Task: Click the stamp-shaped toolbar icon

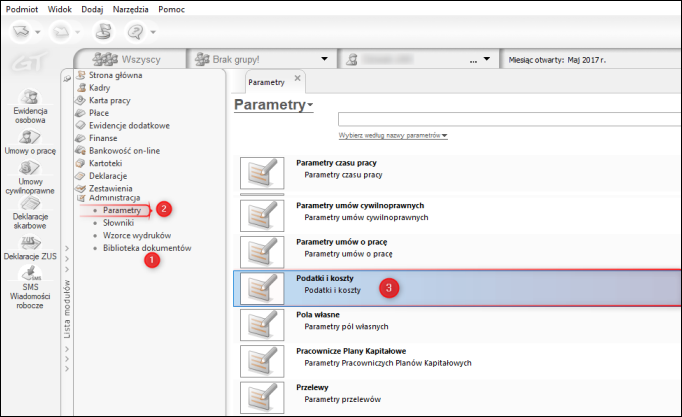Action: click(x=104, y=31)
